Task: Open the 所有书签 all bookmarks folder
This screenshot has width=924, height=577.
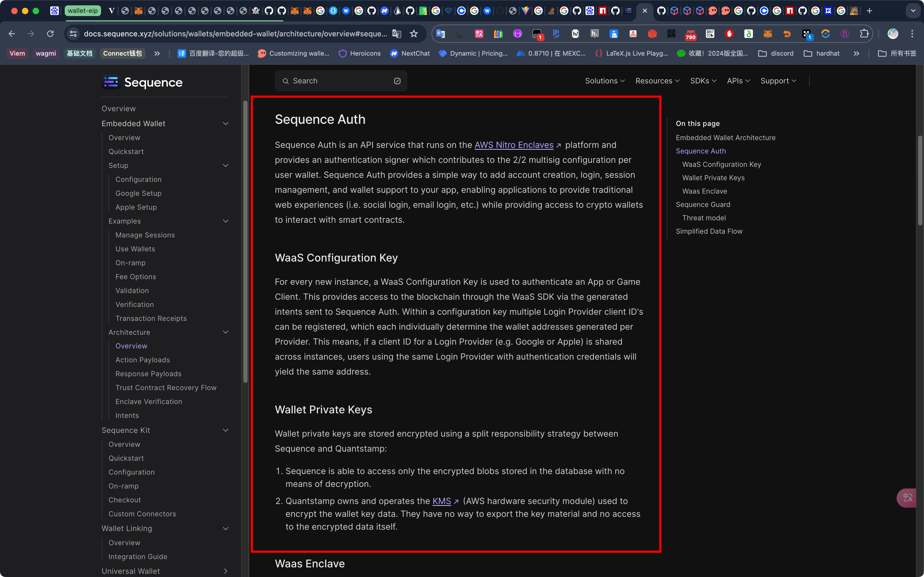Action: (x=897, y=53)
